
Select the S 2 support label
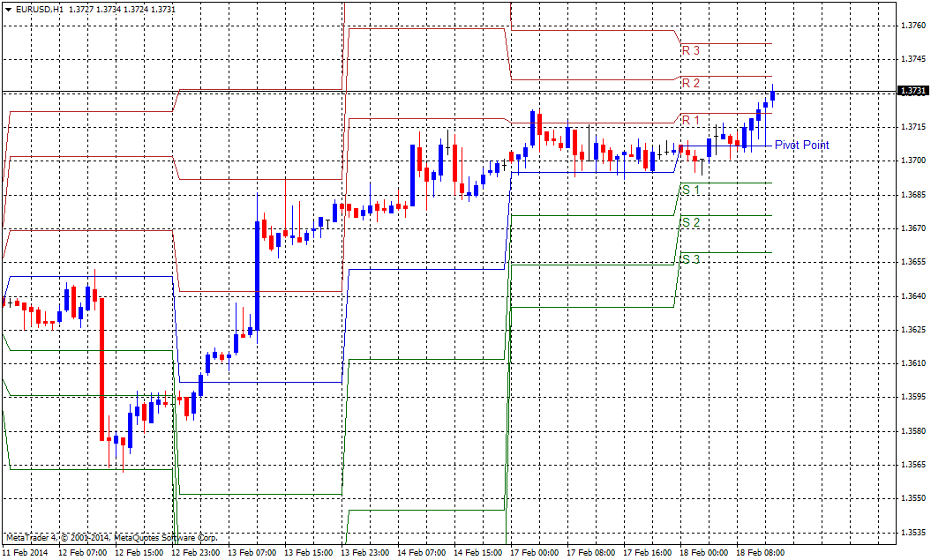click(691, 222)
